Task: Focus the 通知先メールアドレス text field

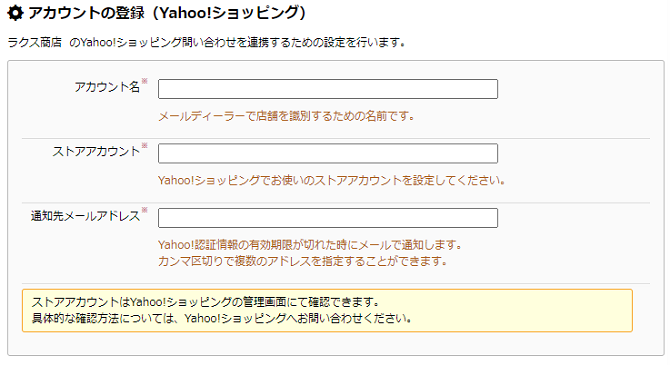Action: pos(328,218)
